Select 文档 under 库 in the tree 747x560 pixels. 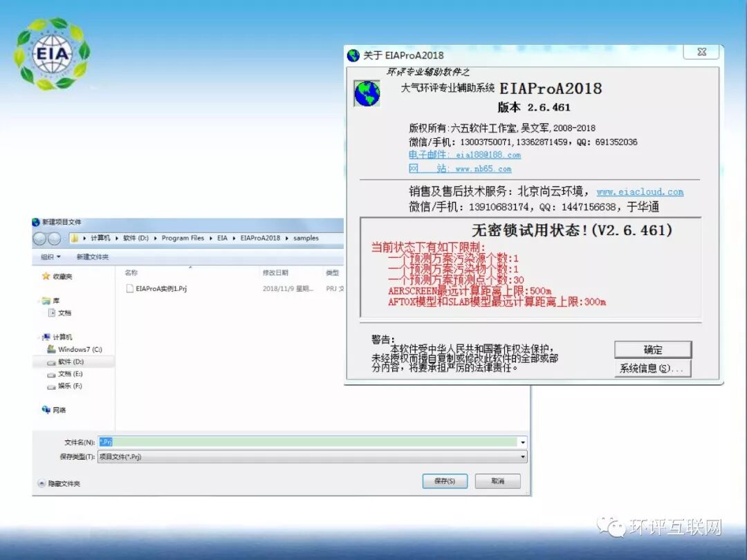[x=64, y=313]
